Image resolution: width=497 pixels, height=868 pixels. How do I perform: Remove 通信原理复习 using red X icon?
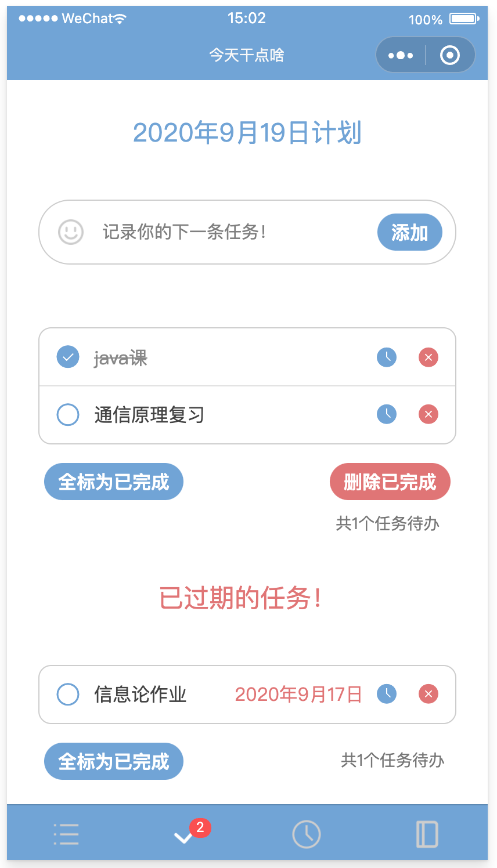point(428,414)
